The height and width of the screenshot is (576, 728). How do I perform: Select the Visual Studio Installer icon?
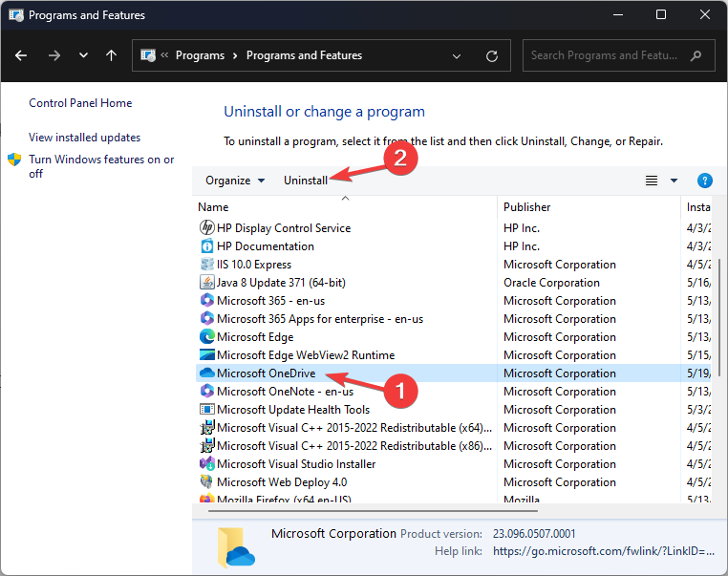click(x=206, y=463)
